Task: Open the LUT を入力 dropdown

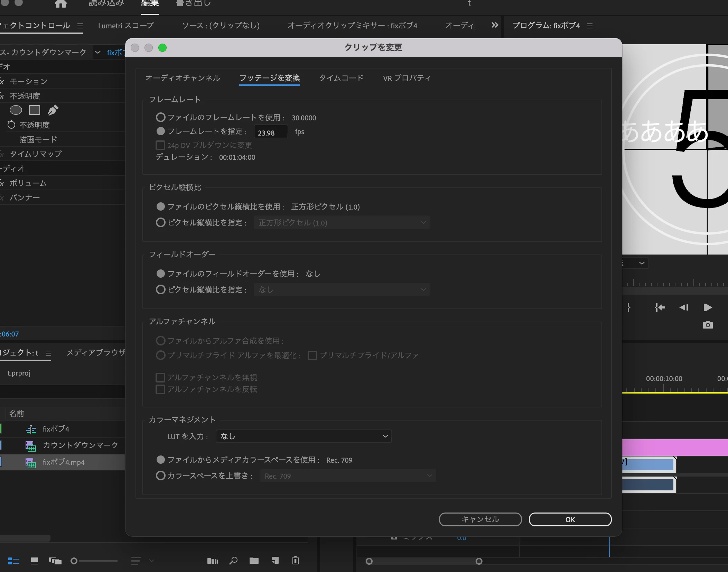Action: pyautogui.click(x=304, y=436)
